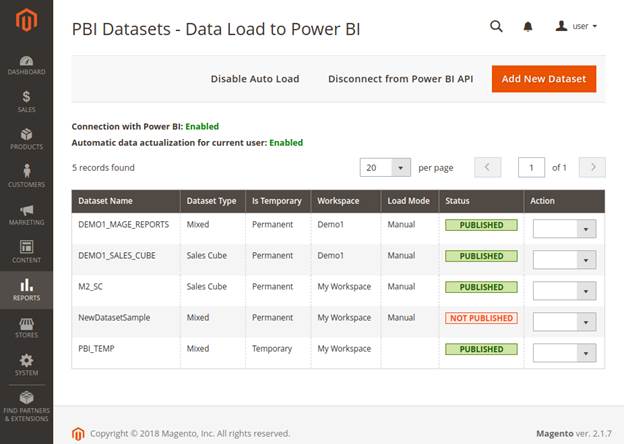This screenshot has height=444, width=624.
Task: Click the Load Mode column header
Action: pyautogui.click(x=410, y=201)
